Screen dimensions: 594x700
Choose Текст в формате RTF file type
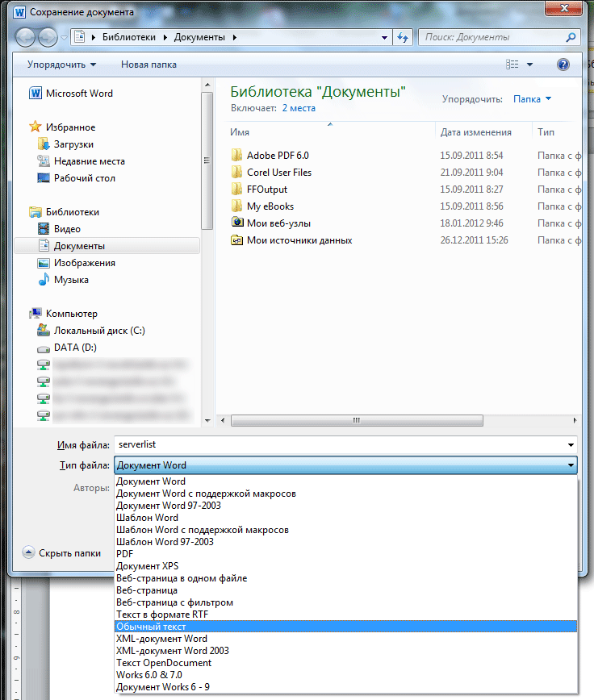(345, 615)
